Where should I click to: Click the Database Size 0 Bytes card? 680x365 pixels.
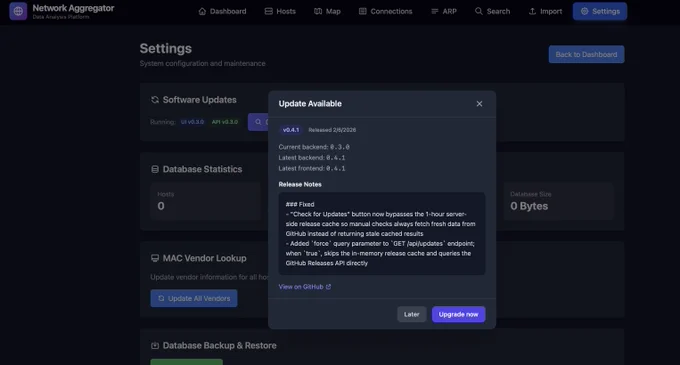point(559,201)
